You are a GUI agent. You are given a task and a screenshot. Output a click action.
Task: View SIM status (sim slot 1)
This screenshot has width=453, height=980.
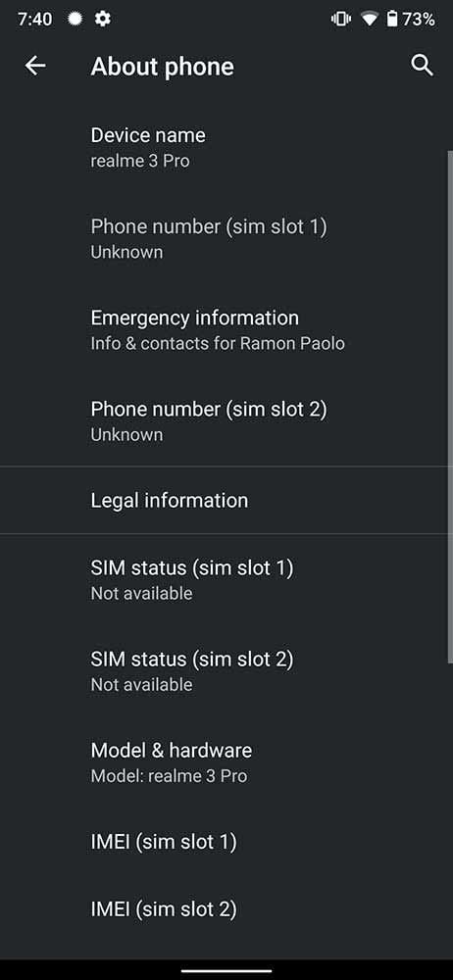tap(226, 579)
